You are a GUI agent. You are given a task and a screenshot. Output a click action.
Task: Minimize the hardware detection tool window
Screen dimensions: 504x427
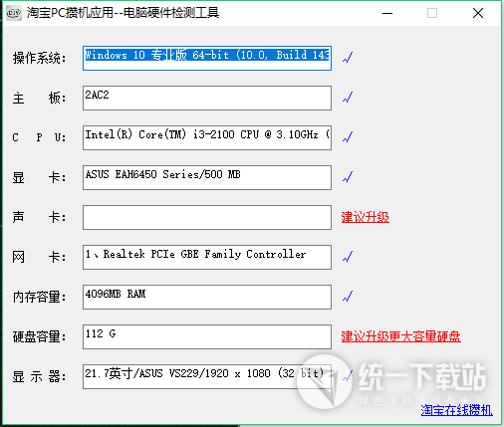click(x=387, y=13)
